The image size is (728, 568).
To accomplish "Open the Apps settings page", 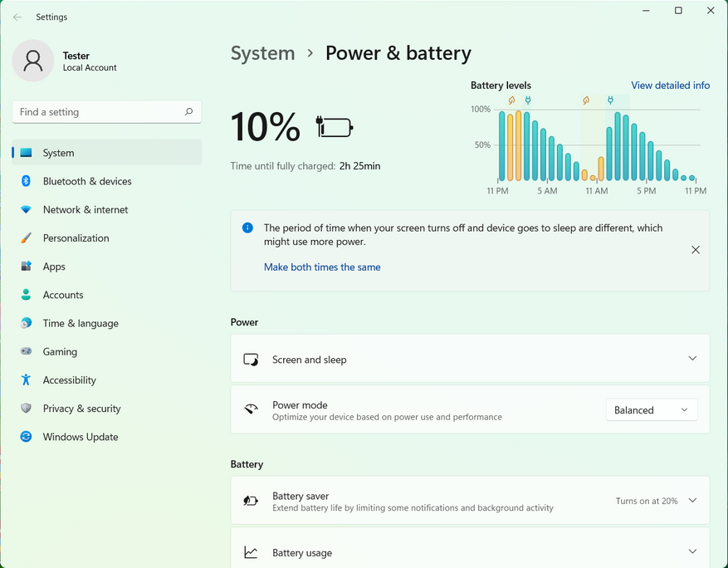I will tap(54, 267).
